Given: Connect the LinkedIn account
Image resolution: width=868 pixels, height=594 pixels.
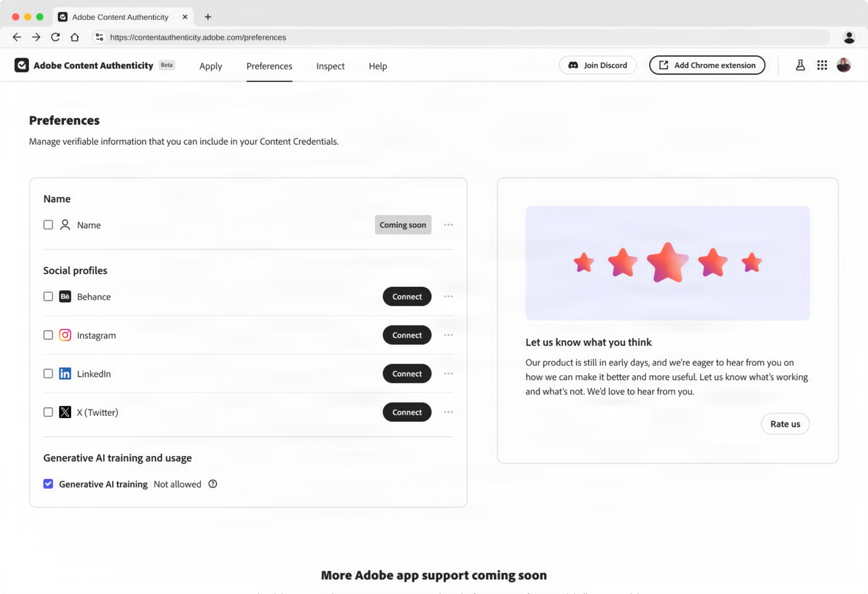Looking at the screenshot, I should (x=407, y=374).
